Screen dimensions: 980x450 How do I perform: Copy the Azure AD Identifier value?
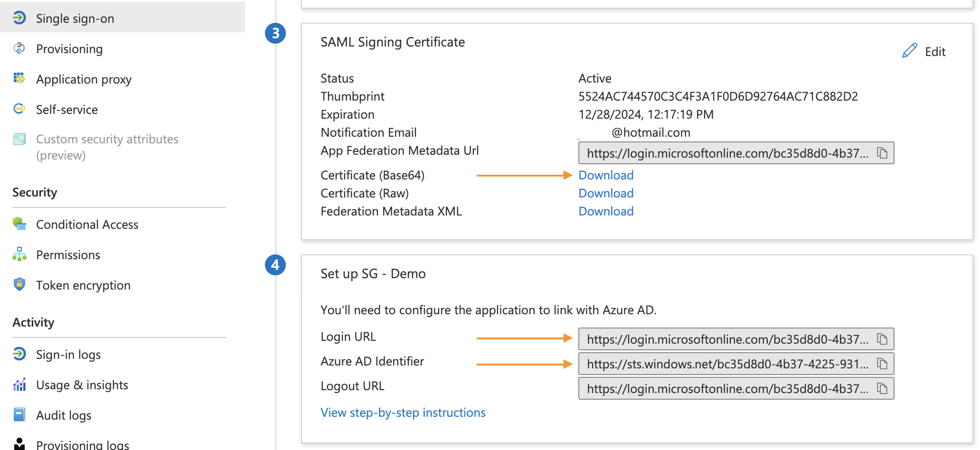click(882, 364)
